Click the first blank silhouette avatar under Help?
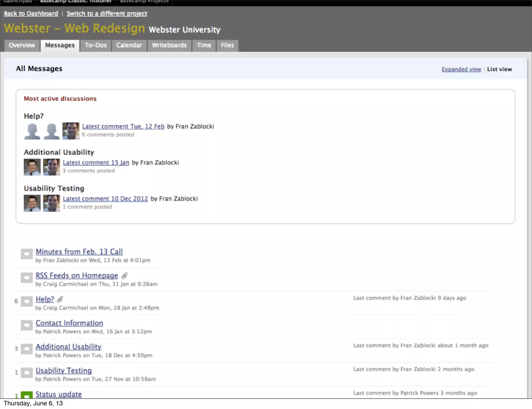The width and height of the screenshot is (532, 409). coord(32,131)
